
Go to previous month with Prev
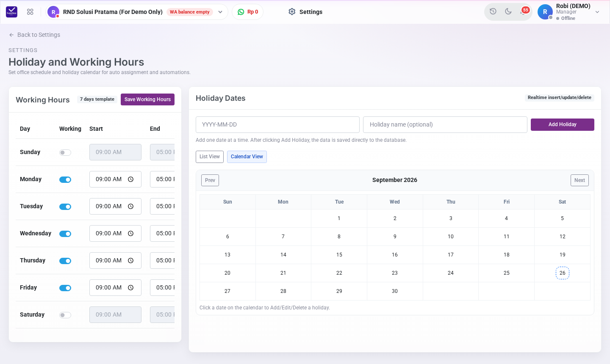tap(210, 180)
